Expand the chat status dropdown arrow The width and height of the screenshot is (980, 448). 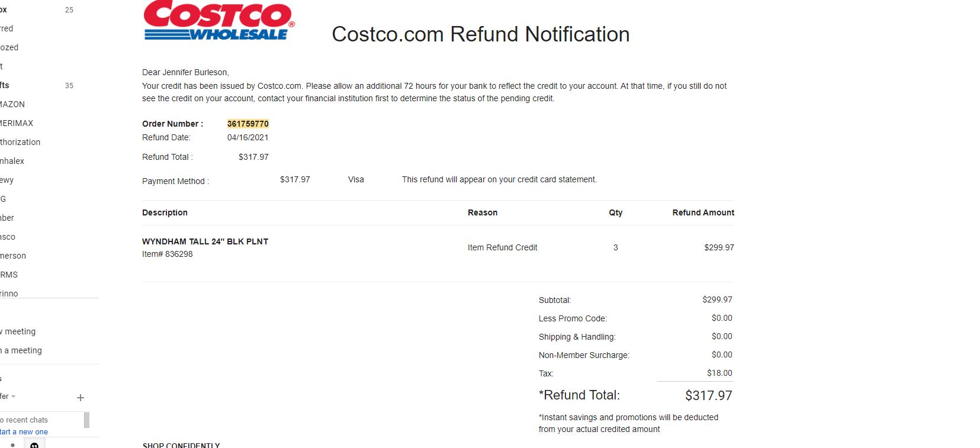13,397
